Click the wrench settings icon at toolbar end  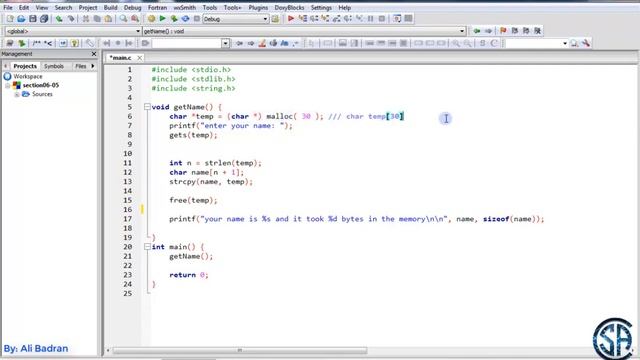[x=586, y=43]
